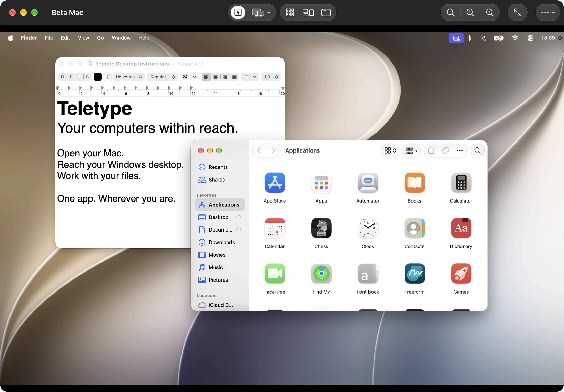Select the Font Book application icon
Image resolution: width=564 pixels, height=392 pixels.
368,273
